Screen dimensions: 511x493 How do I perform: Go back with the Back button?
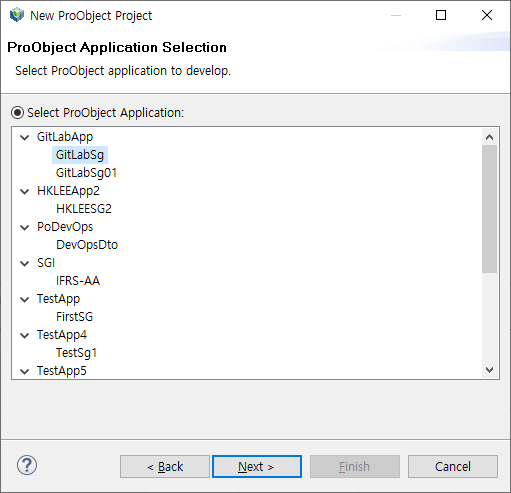click(x=165, y=467)
